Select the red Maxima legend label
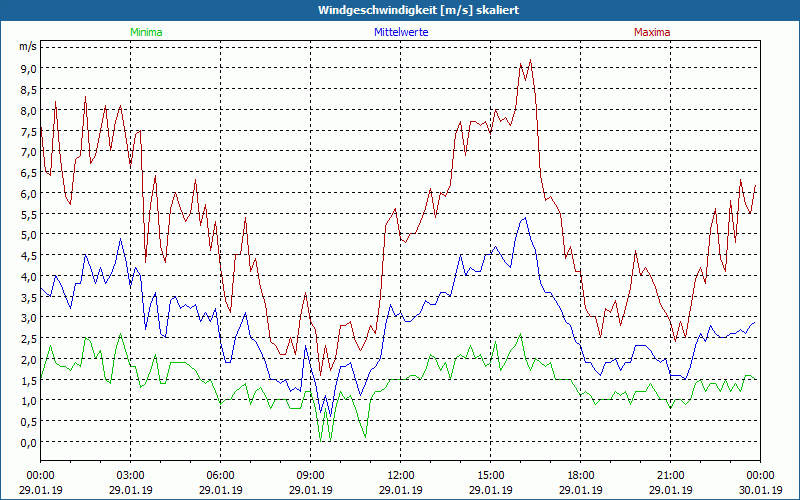This screenshot has height=500, width=800. tap(652, 32)
